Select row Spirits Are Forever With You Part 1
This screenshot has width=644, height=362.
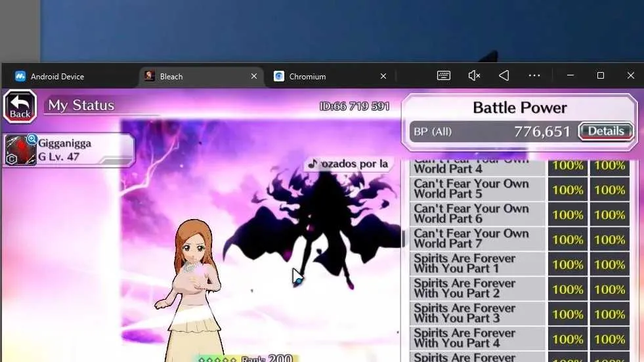519,264
